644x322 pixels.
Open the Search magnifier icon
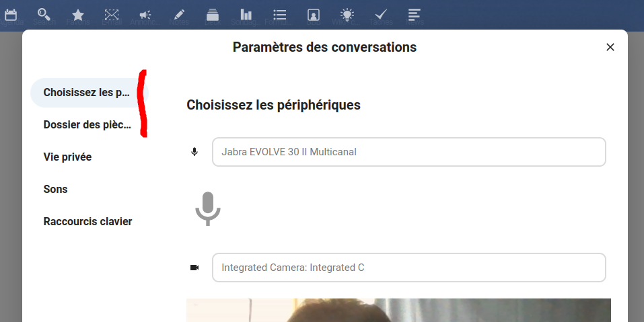tap(44, 14)
